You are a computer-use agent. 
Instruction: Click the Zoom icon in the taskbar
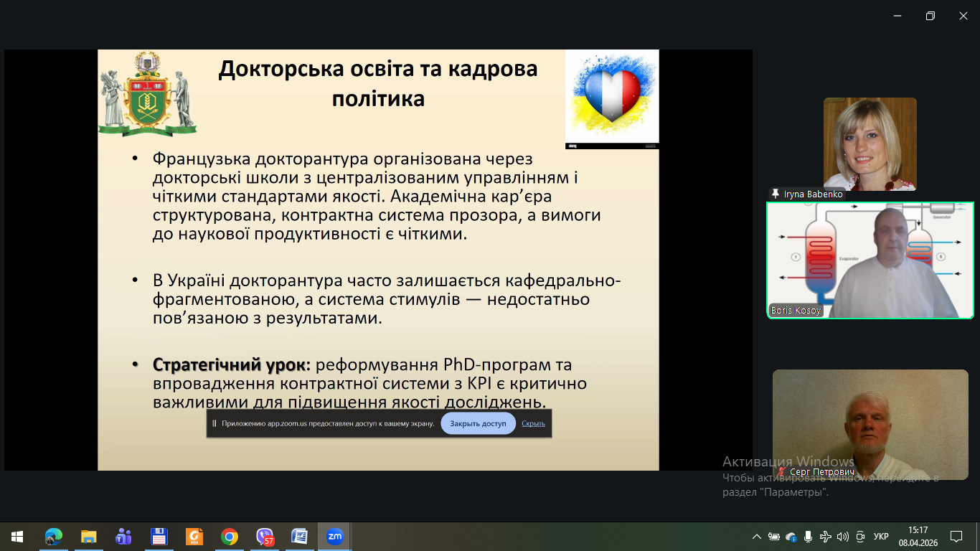coord(334,537)
